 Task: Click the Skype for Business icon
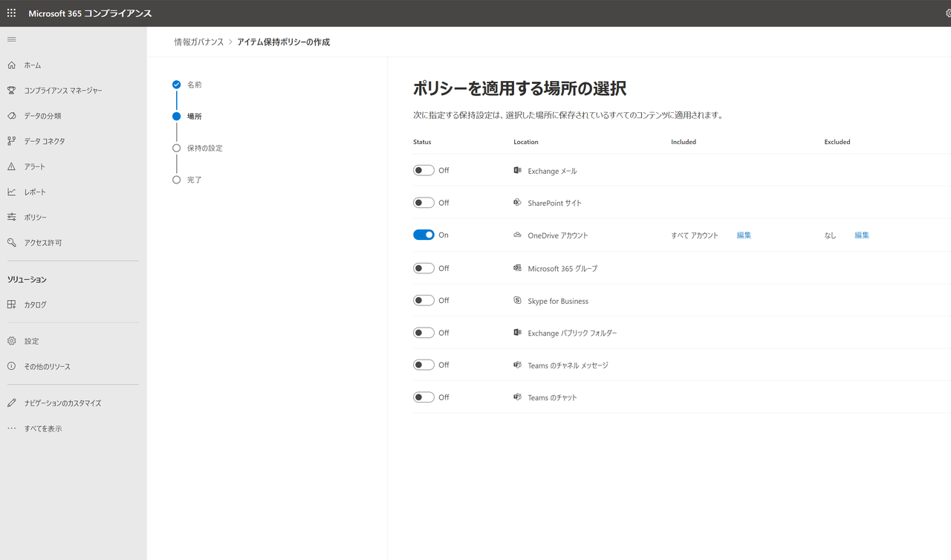point(517,300)
